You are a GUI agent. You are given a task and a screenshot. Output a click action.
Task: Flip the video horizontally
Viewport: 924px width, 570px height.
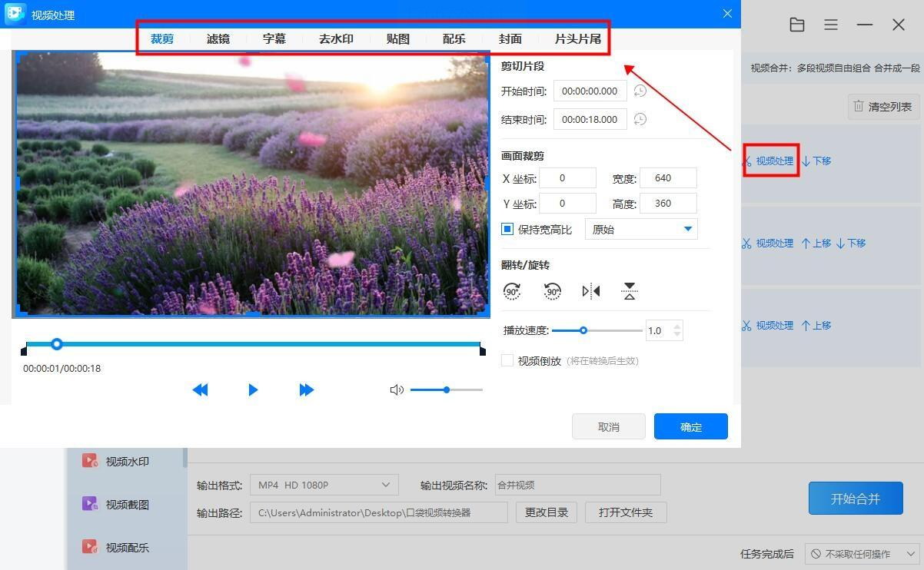(591, 291)
